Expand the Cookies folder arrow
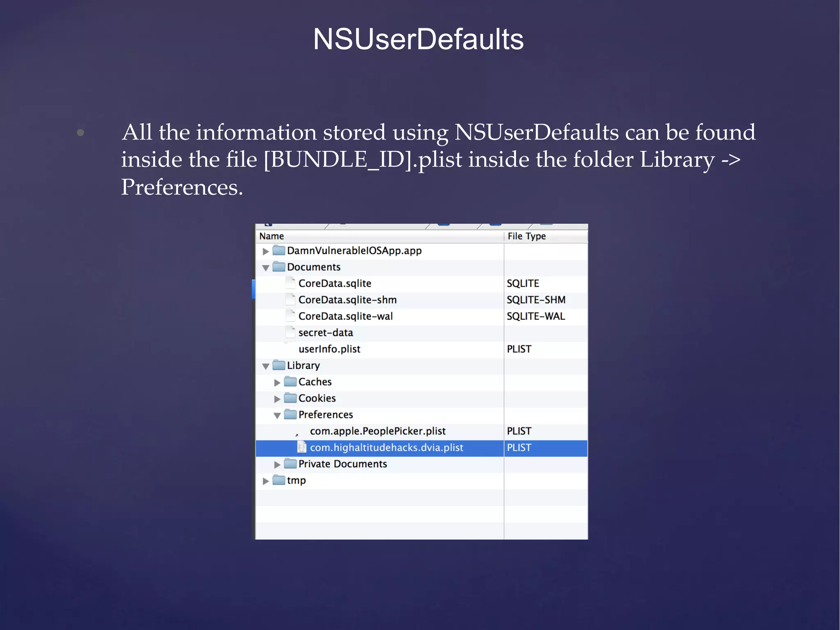This screenshot has width=840, height=630. [277, 399]
